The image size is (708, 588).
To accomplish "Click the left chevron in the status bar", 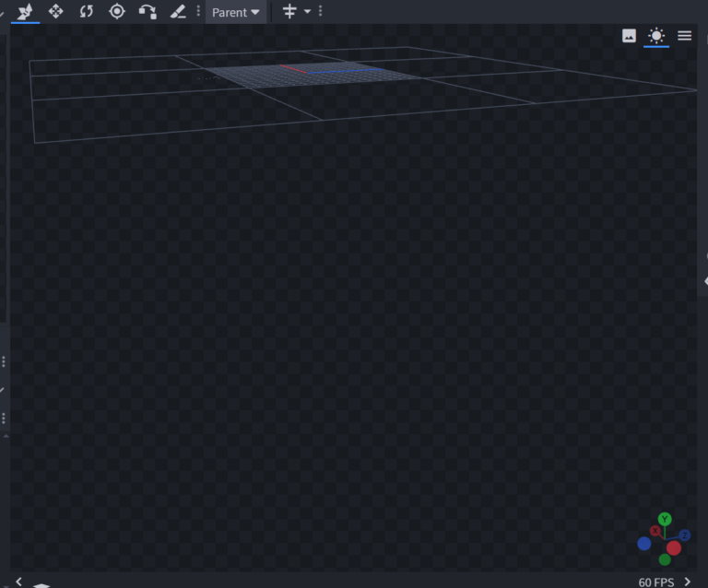I will tap(19, 582).
